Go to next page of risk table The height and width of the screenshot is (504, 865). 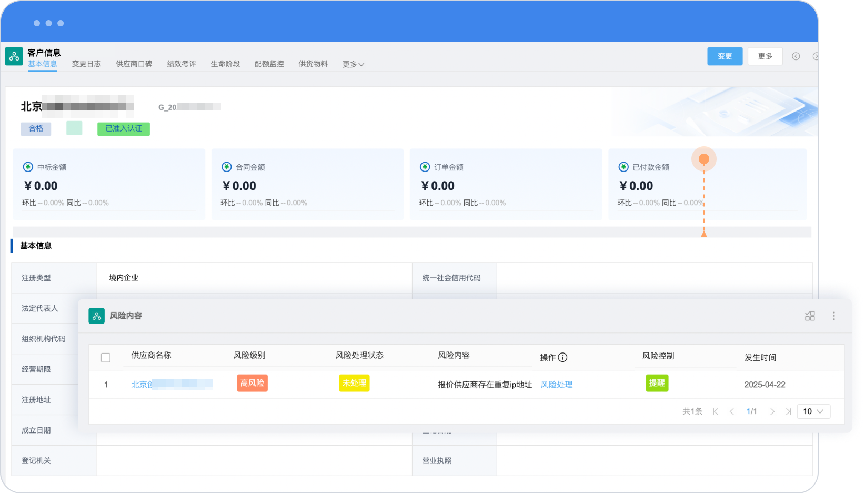pos(772,411)
